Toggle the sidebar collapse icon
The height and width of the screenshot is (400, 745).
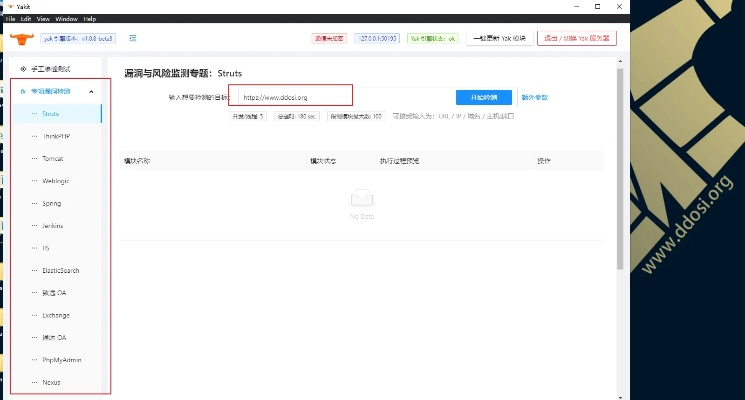[x=133, y=39]
